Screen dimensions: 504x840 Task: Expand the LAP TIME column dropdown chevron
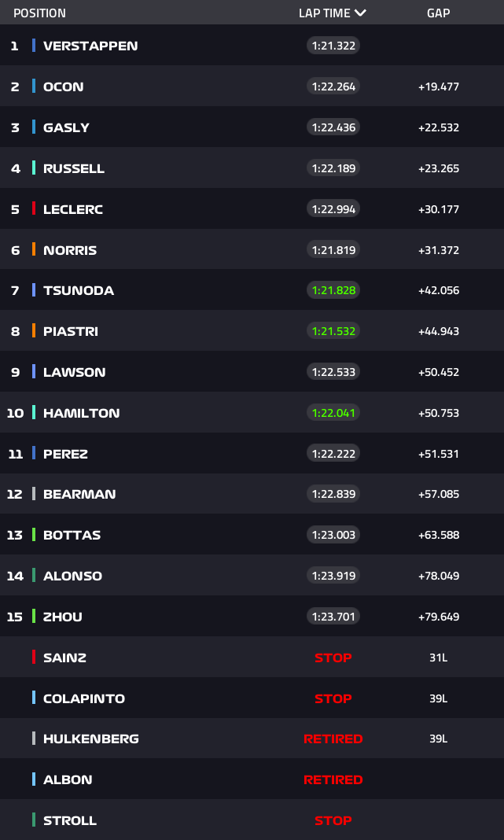[360, 13]
